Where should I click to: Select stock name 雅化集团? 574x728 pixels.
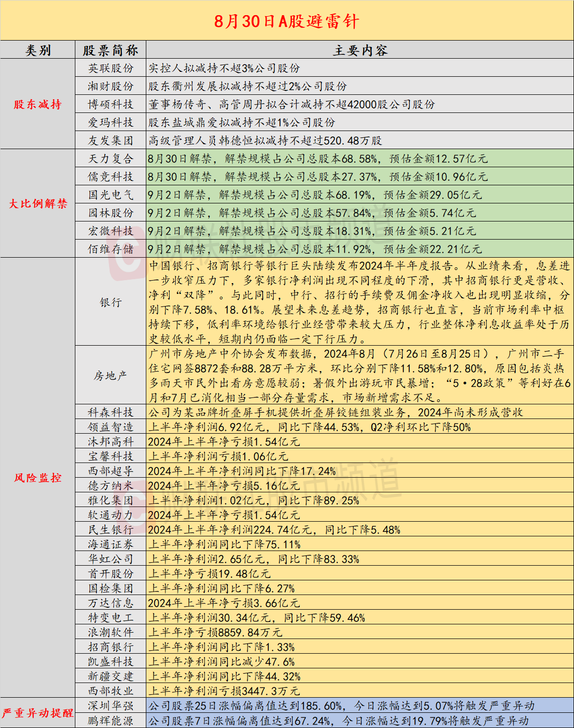coord(111,500)
